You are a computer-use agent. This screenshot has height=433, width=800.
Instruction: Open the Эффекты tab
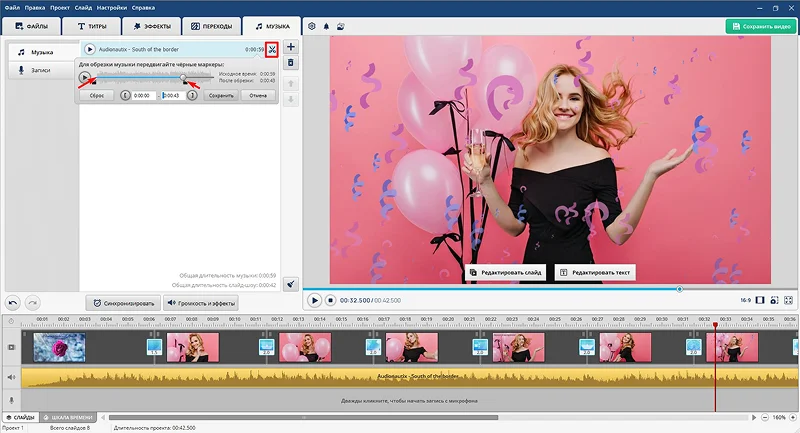click(x=152, y=26)
